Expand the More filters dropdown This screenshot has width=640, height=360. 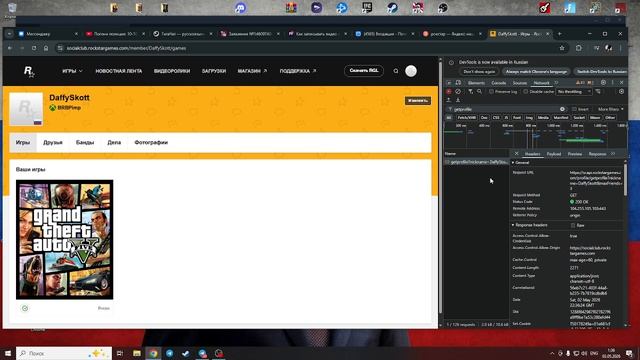coord(611,109)
